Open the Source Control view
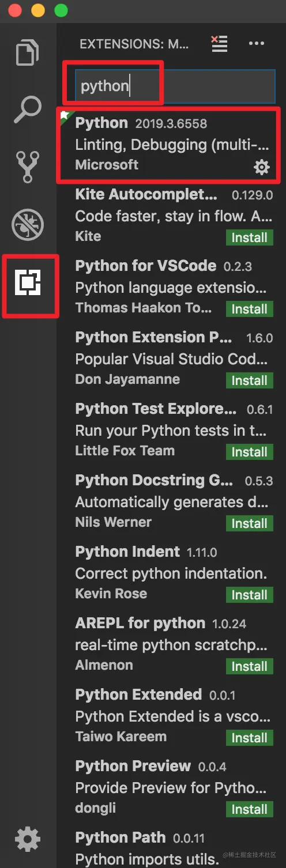This screenshot has height=868, width=286. [28, 167]
